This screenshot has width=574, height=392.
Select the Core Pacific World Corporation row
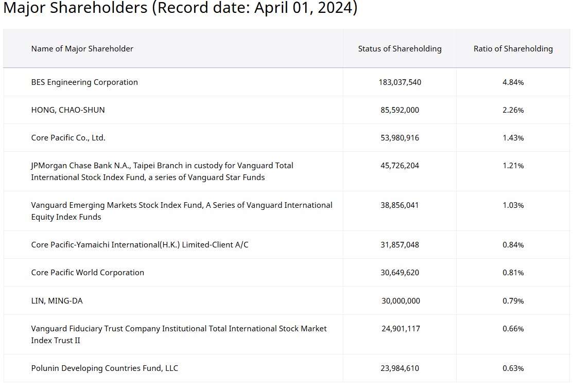88,273
